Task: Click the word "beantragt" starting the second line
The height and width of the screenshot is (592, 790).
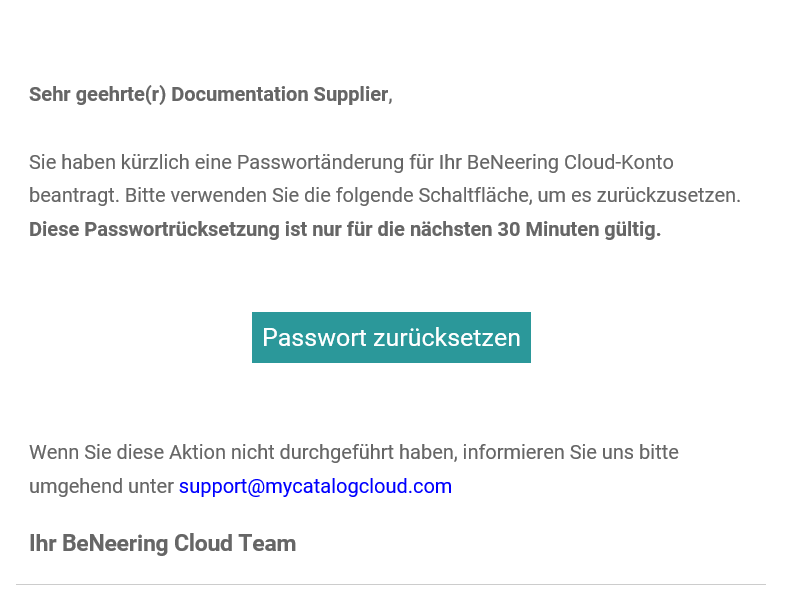Action: tap(72, 196)
